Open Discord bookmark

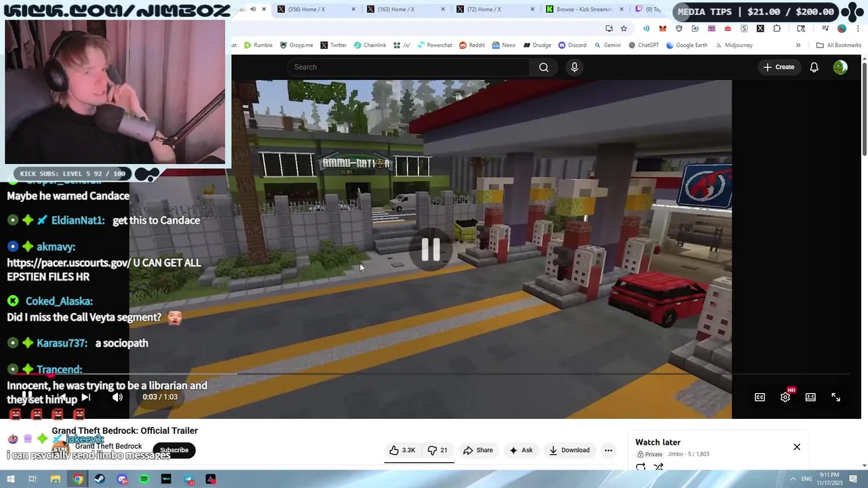572,45
